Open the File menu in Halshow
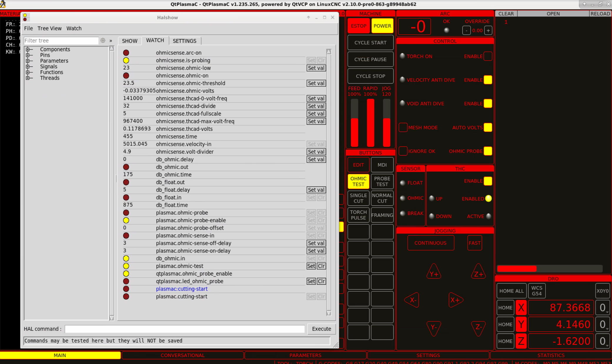 click(x=28, y=29)
